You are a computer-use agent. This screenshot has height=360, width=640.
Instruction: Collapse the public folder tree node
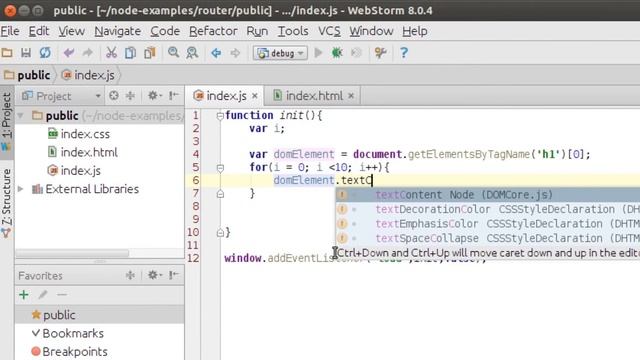[20, 116]
